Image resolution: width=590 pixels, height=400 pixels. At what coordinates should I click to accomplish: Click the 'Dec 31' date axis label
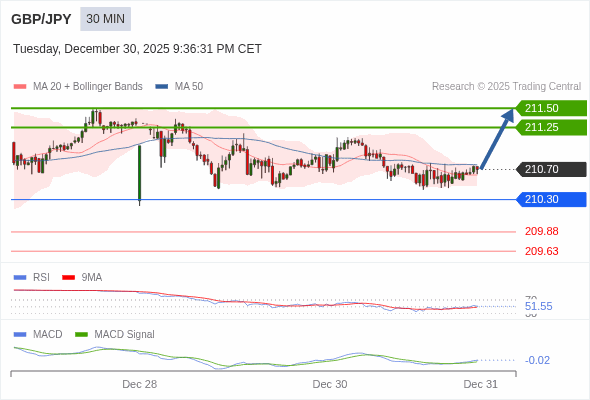pyautogui.click(x=481, y=384)
